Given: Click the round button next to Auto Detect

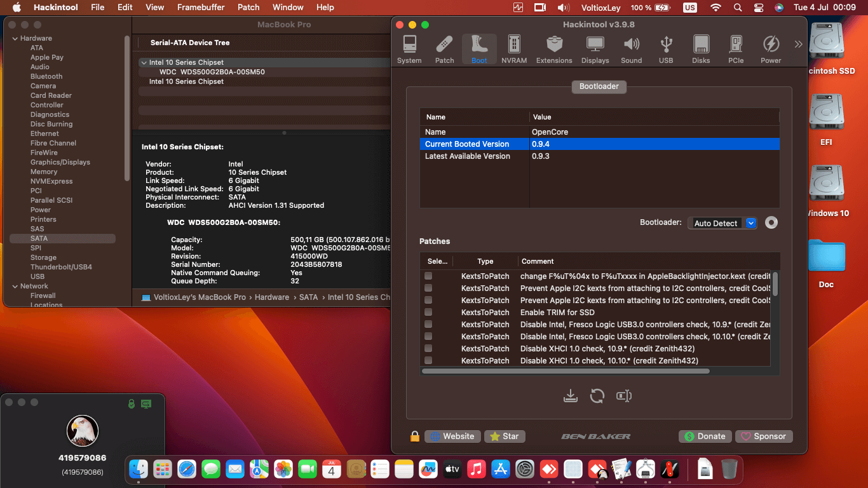Looking at the screenshot, I should pos(771,223).
